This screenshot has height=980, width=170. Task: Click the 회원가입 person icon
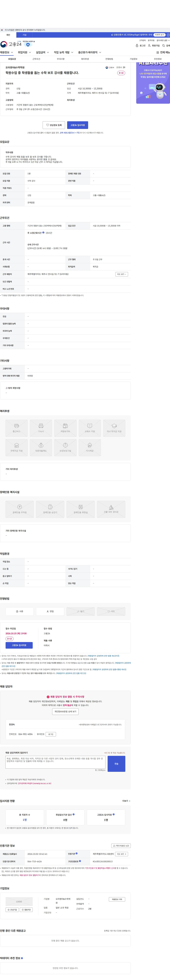pyautogui.click(x=149, y=46)
